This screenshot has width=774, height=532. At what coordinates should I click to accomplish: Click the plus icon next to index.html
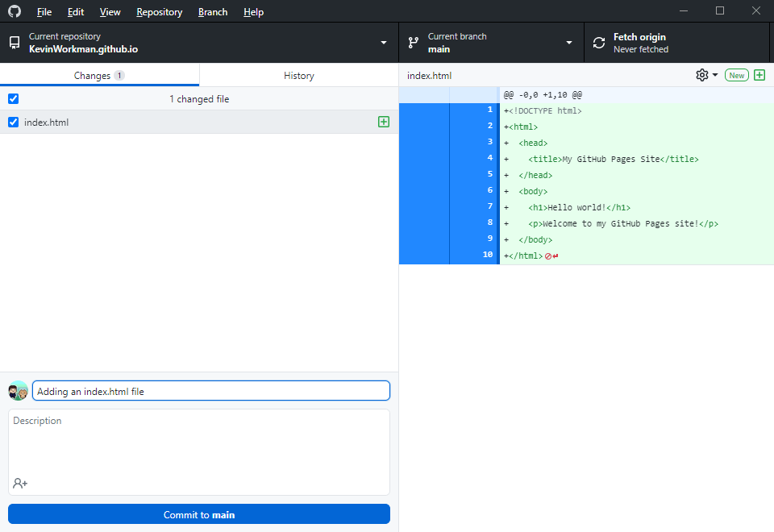384,122
